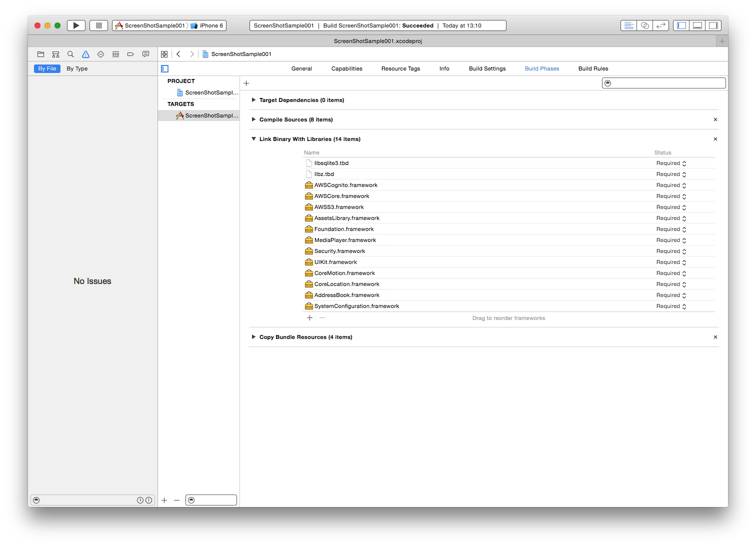The height and width of the screenshot is (547, 756).
Task: Open the related items grid menu
Action: point(164,54)
